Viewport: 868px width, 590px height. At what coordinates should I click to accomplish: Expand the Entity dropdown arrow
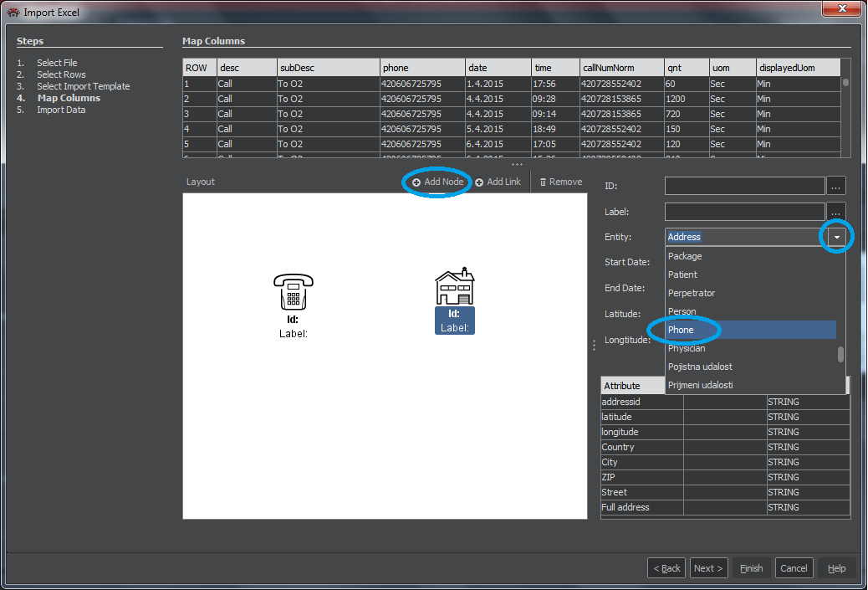coord(837,238)
